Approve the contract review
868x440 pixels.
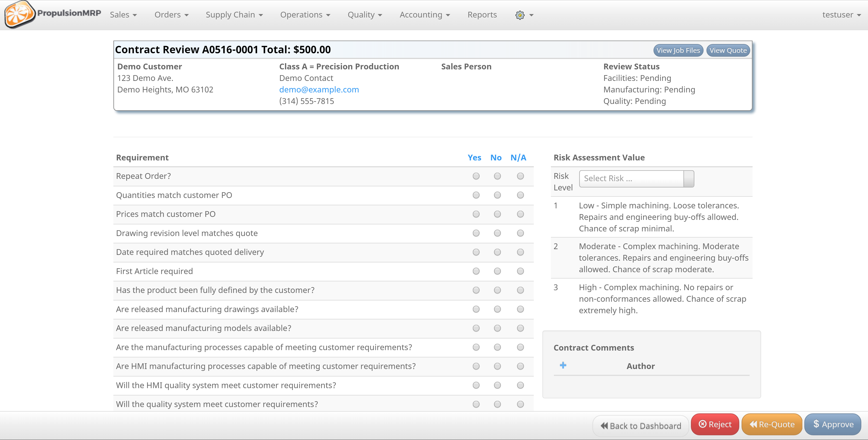[x=833, y=424]
